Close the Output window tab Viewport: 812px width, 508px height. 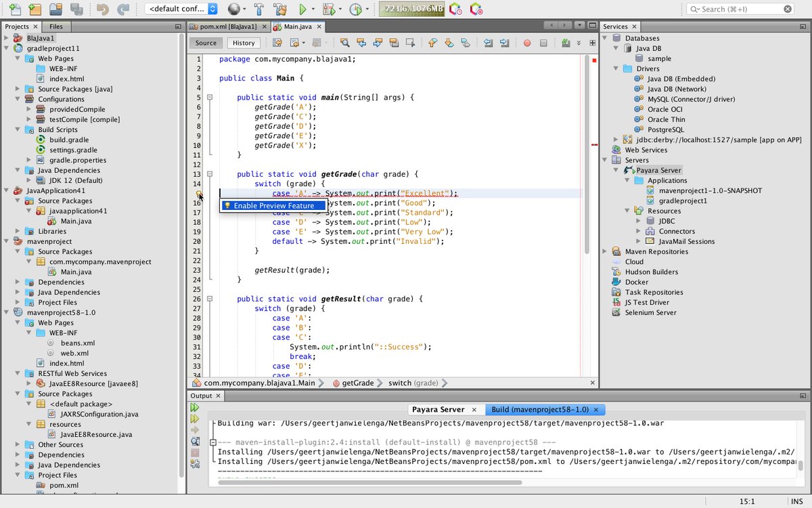pos(219,396)
